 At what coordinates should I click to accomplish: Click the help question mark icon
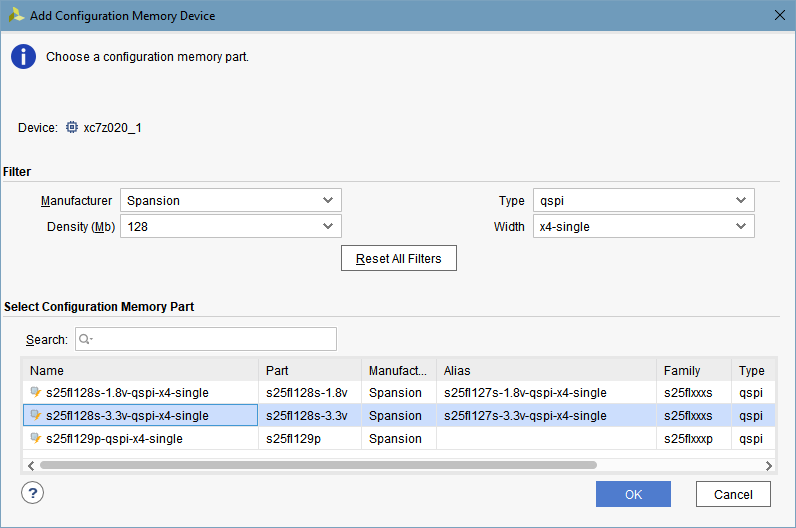pyautogui.click(x=32, y=493)
